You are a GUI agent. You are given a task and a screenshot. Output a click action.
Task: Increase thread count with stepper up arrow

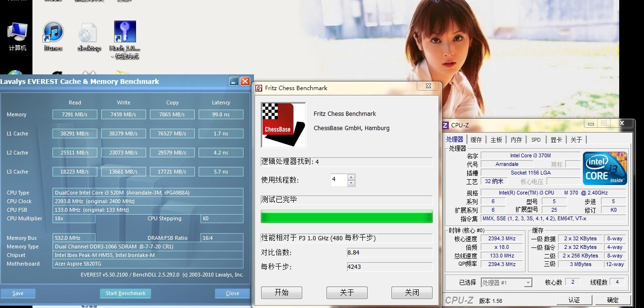(x=351, y=177)
